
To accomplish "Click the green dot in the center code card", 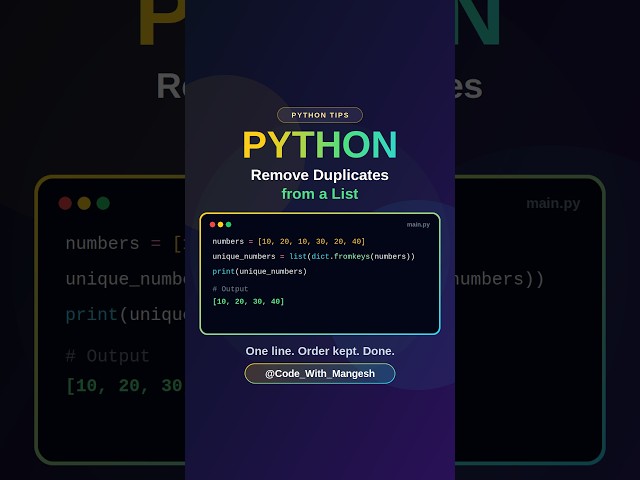I will [x=229, y=224].
